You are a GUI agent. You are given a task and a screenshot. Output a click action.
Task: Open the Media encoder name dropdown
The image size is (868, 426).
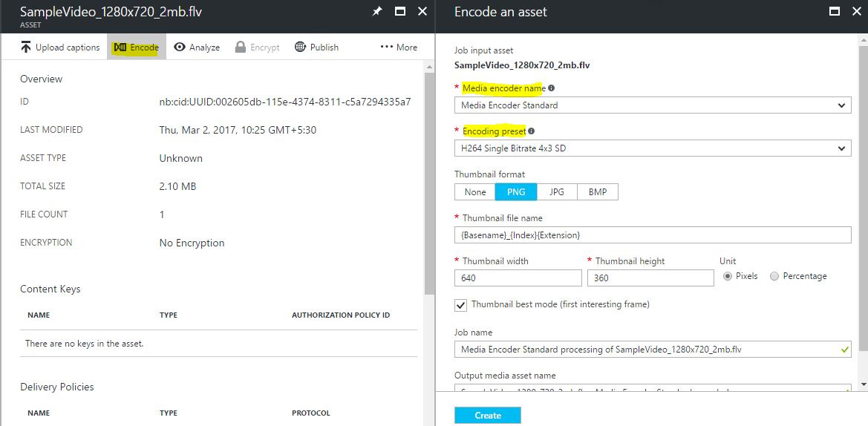[653, 105]
